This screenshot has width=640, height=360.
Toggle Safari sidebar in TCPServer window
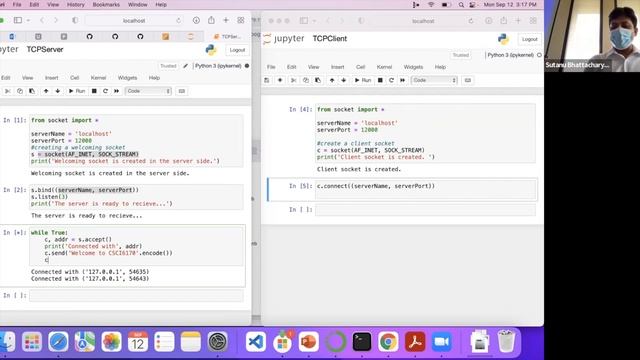coord(18,20)
